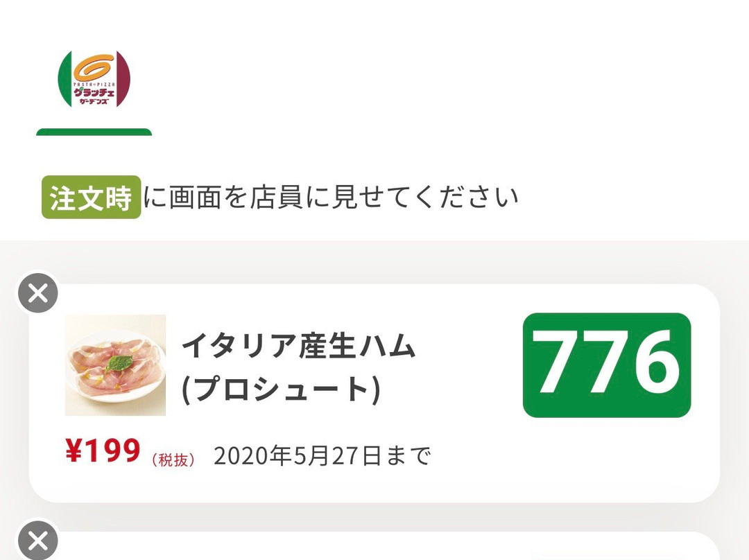Tap the に画面を店員に見せてください instruction text
The image size is (749, 560).
pos(331,197)
